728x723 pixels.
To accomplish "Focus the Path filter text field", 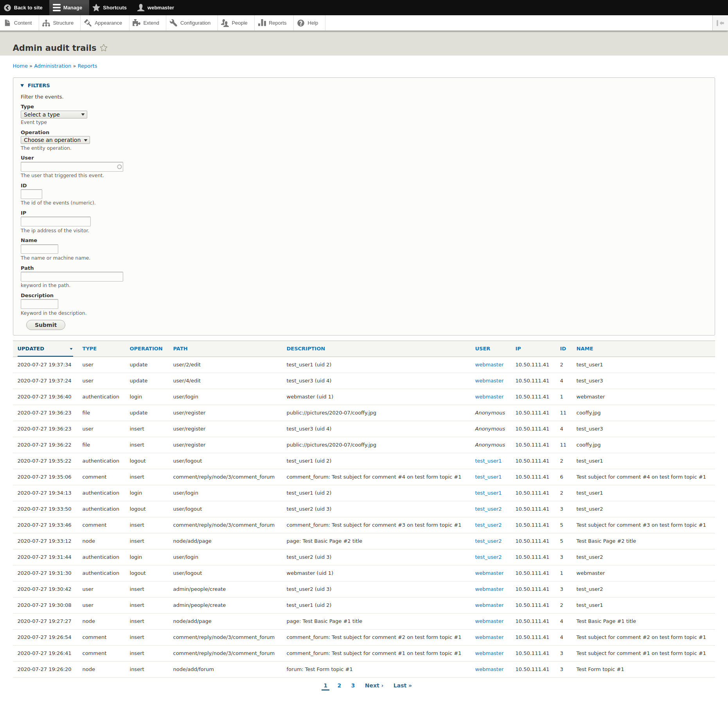I will pos(72,277).
